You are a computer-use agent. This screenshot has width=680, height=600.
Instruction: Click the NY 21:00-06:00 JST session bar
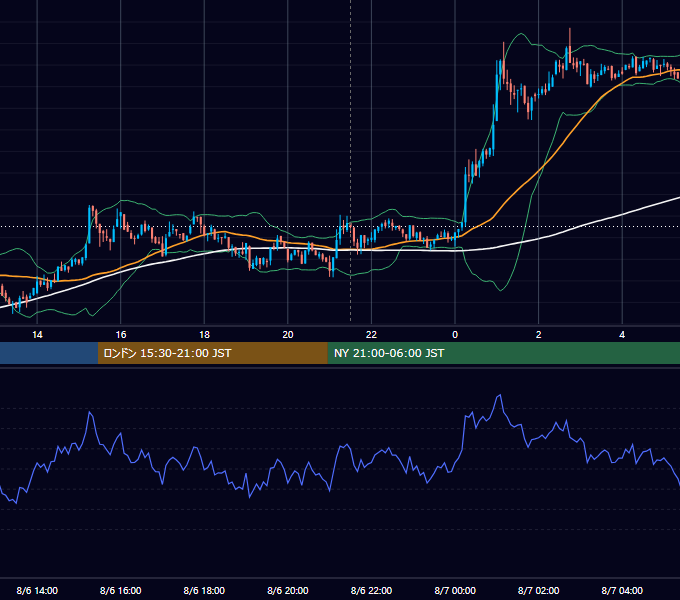(x=503, y=353)
